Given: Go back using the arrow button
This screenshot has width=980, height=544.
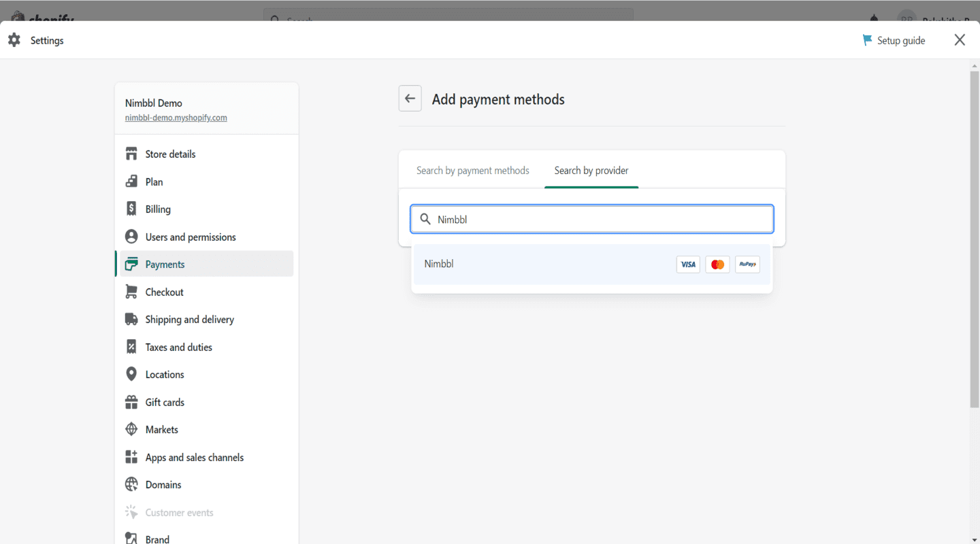Looking at the screenshot, I should (x=410, y=99).
